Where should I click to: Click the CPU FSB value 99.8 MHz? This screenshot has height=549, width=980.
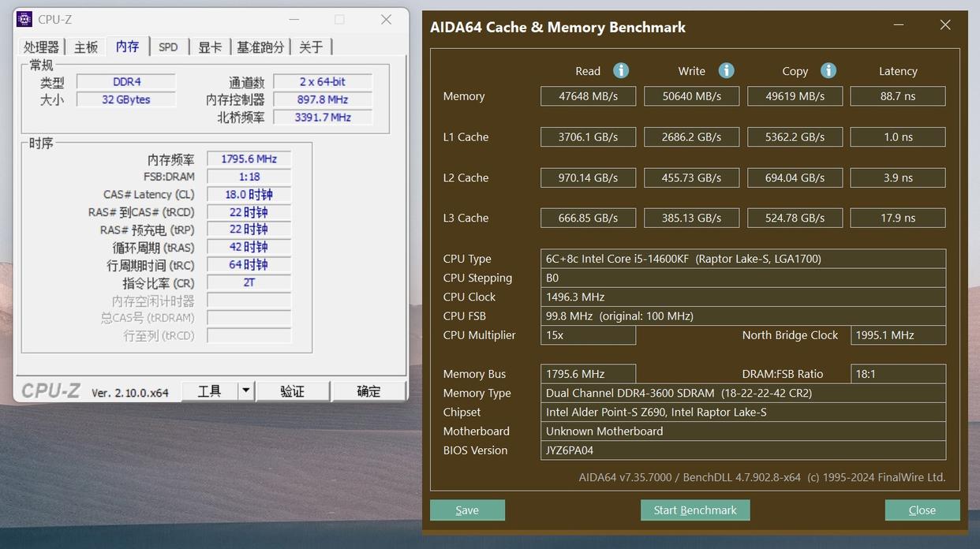pyautogui.click(x=743, y=316)
